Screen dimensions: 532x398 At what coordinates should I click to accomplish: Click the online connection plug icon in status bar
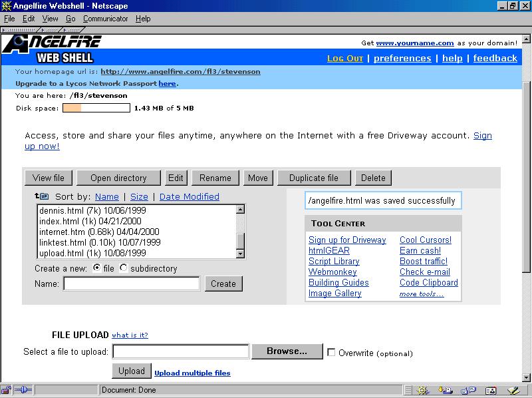tap(23, 390)
